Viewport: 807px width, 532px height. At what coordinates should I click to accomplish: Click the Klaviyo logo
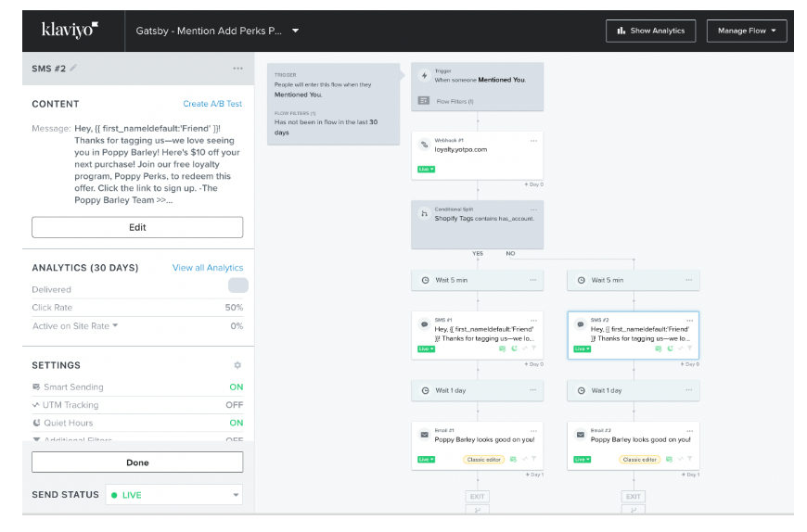tap(70, 30)
